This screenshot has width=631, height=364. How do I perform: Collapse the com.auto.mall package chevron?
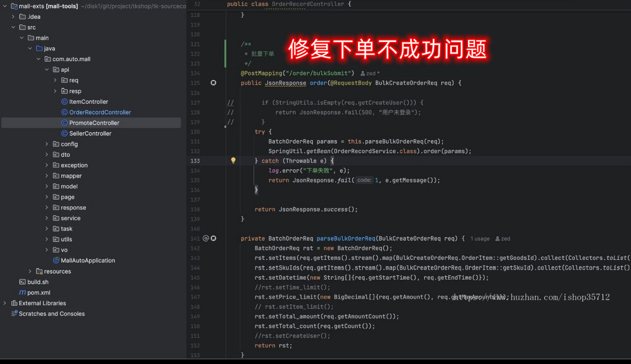coord(38,59)
